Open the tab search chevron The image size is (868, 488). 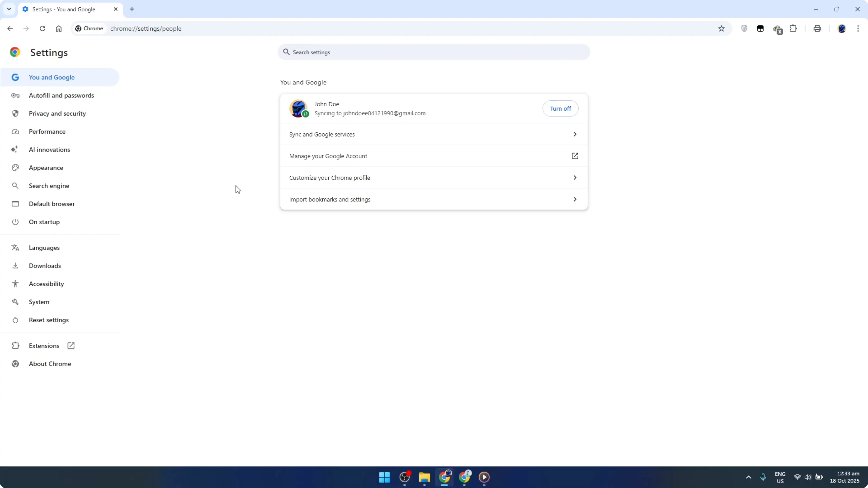(9, 9)
